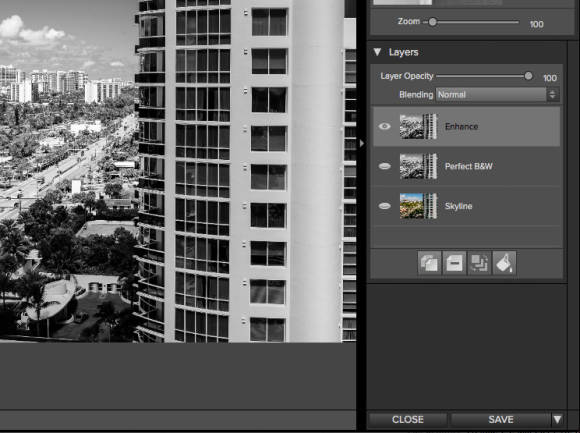The height and width of the screenshot is (433, 580).
Task: Select the Perfect B&W layer by its name
Action: 468,166
